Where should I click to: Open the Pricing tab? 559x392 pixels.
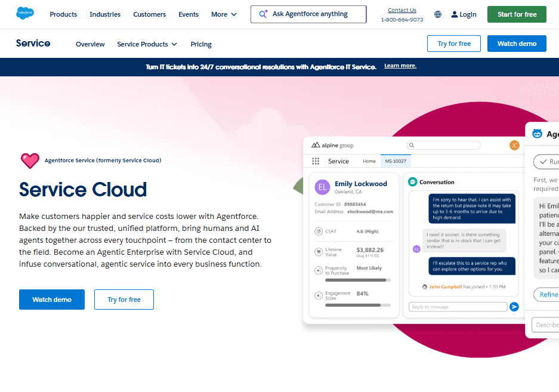click(x=201, y=44)
